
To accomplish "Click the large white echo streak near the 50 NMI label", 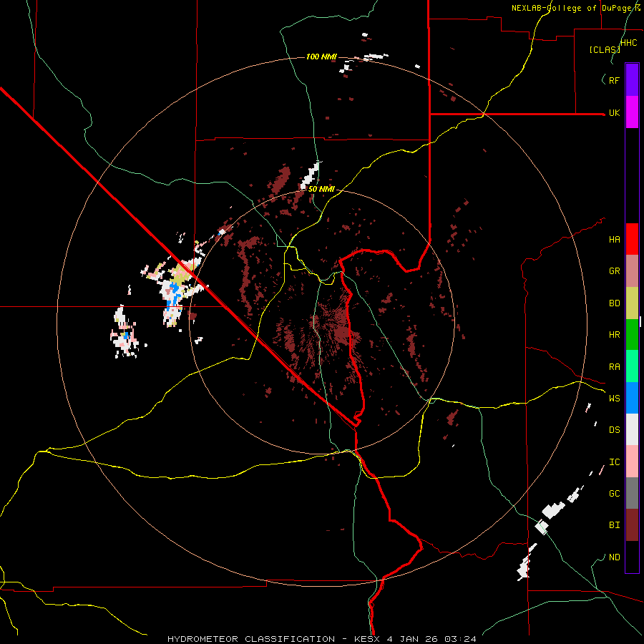I will point(310,175).
